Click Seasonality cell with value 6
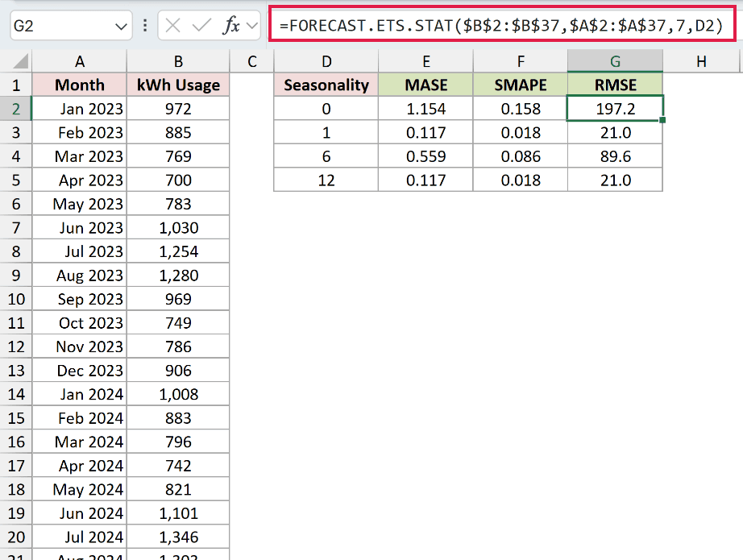 coord(326,156)
